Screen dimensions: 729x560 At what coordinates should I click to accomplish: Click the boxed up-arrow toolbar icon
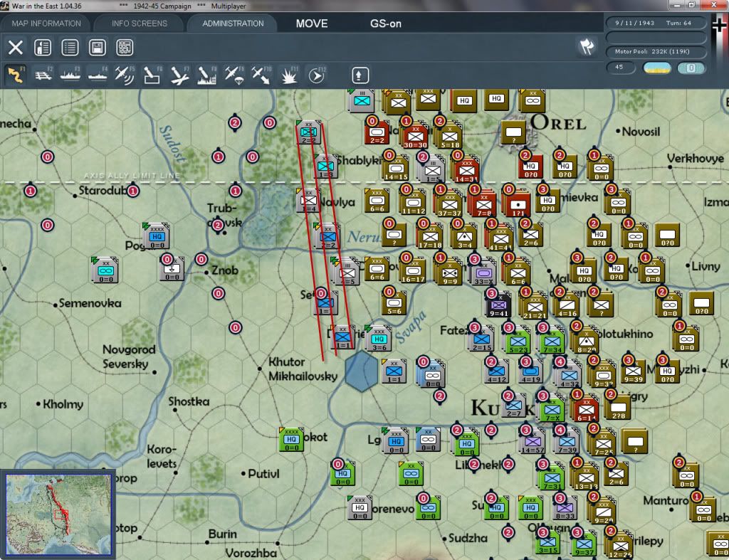(360, 75)
